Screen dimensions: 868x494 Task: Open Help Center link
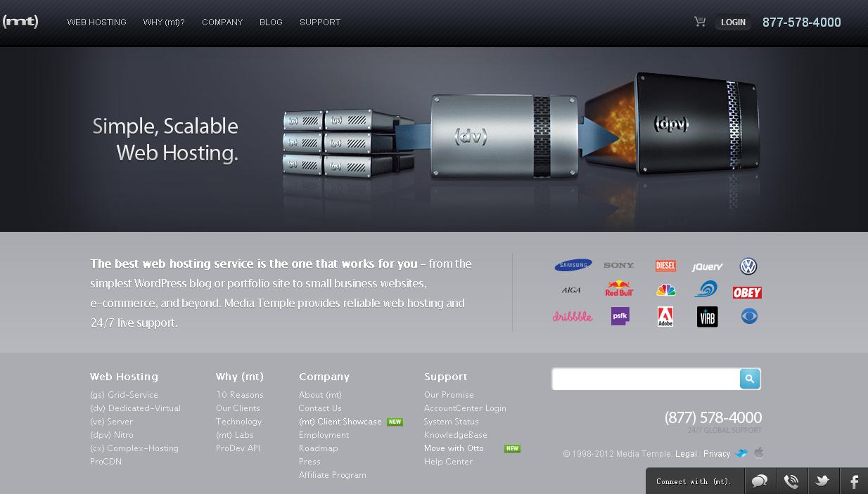pyautogui.click(x=448, y=462)
